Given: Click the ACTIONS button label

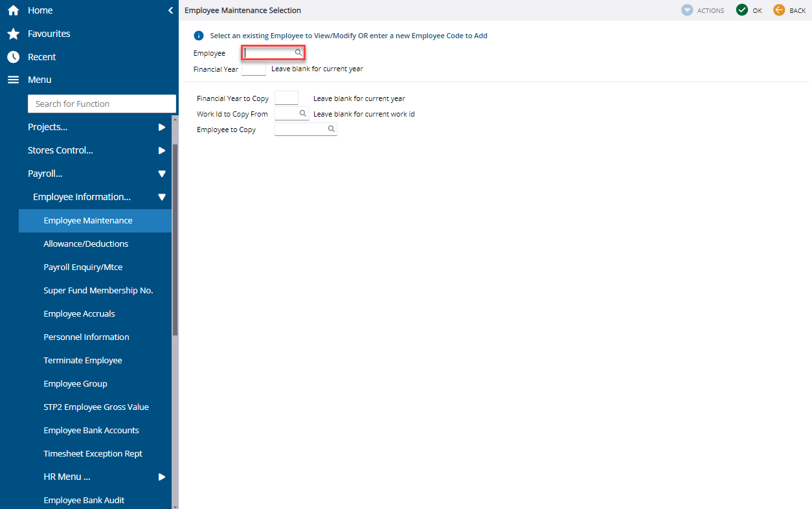Looking at the screenshot, I should (710, 11).
